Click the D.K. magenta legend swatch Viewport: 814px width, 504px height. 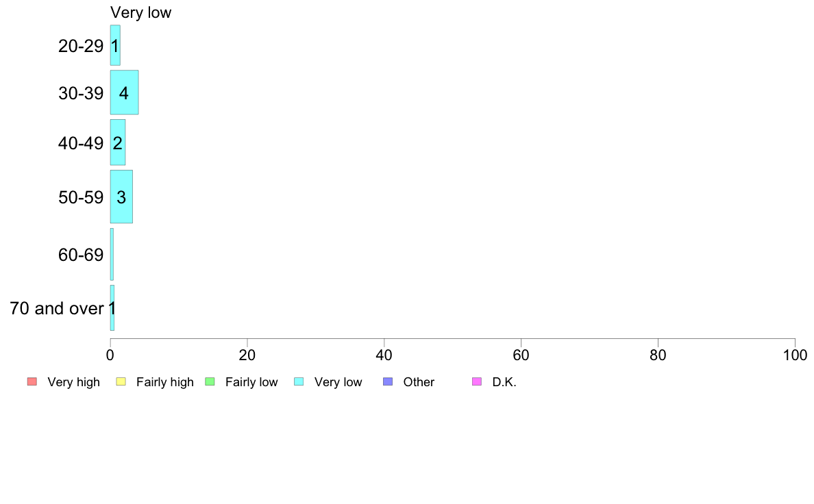477,381
